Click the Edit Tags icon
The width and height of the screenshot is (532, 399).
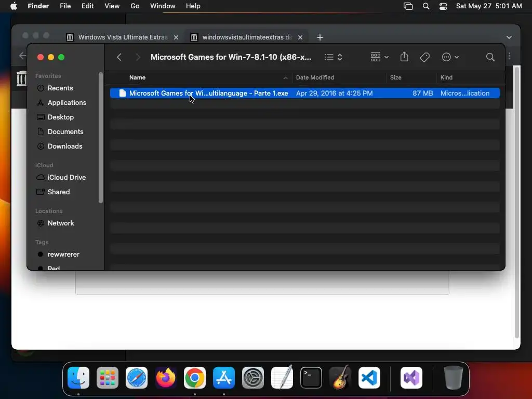coord(424,57)
